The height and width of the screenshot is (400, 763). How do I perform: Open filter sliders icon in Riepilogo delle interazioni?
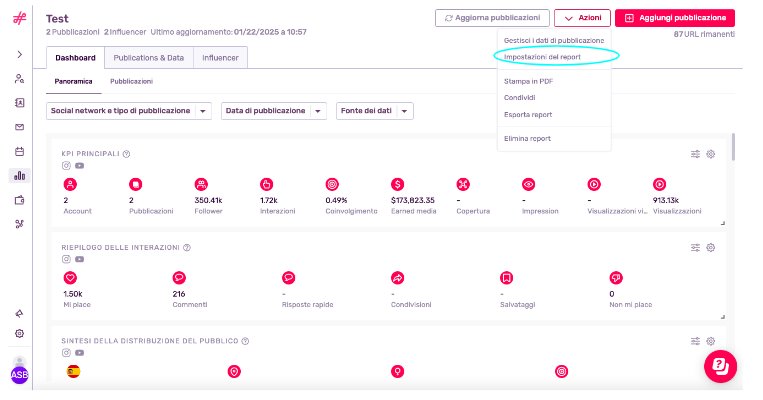pyautogui.click(x=695, y=248)
